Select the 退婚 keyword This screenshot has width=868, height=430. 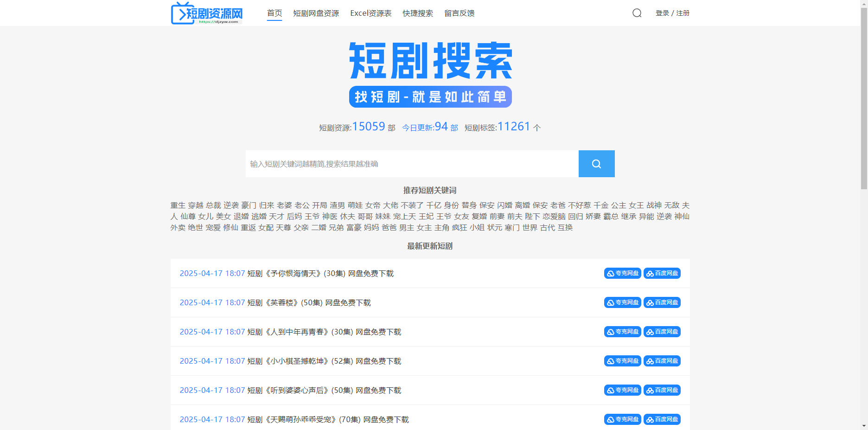tap(241, 216)
